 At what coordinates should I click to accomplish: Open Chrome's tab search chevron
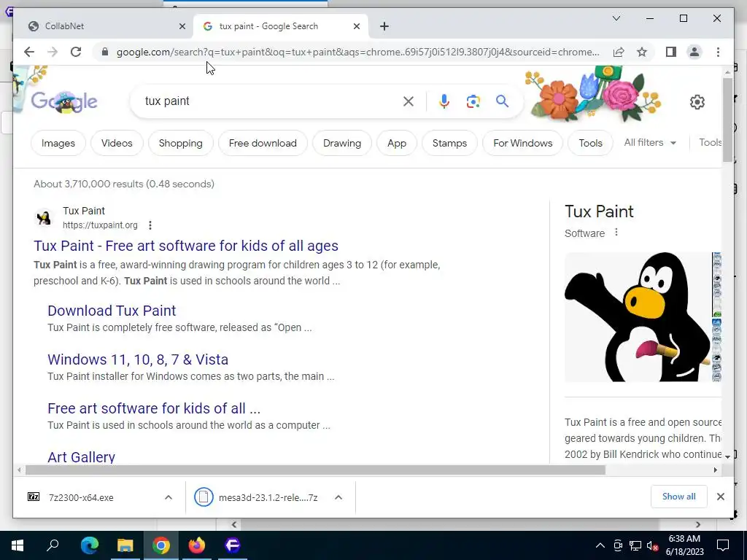coord(616,18)
